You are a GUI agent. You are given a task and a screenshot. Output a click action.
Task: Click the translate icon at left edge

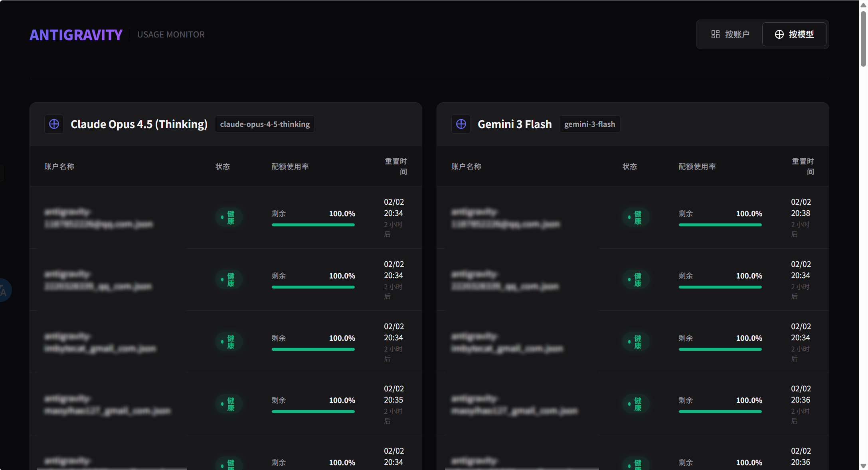[4, 290]
